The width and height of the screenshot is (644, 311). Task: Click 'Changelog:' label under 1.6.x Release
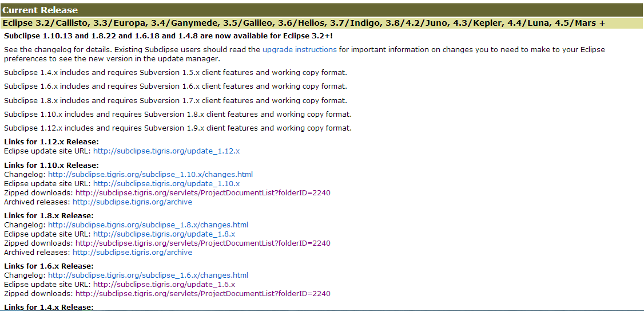tap(25, 275)
